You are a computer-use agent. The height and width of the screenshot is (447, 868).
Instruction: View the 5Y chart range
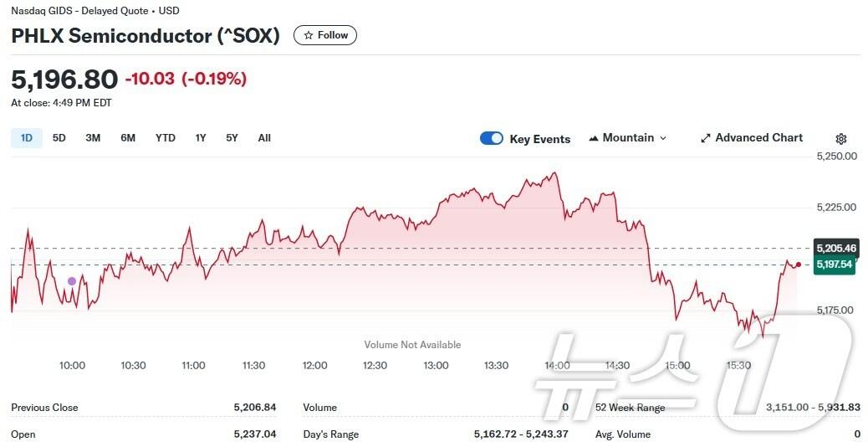tap(232, 138)
